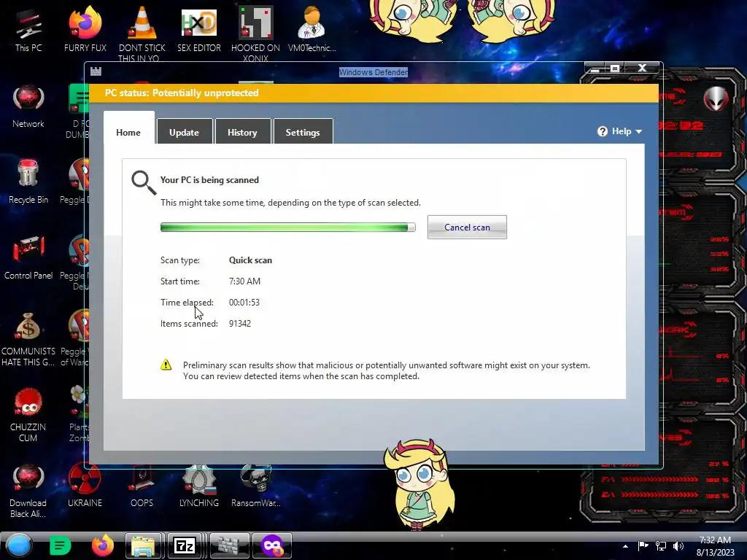Open the VM0Technic desktop shortcut

click(312, 31)
